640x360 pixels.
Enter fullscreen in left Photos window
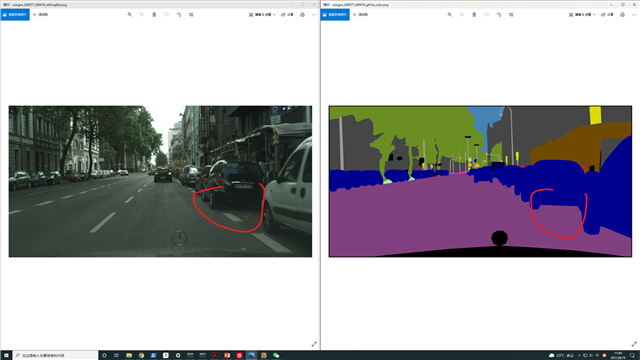(x=314, y=344)
